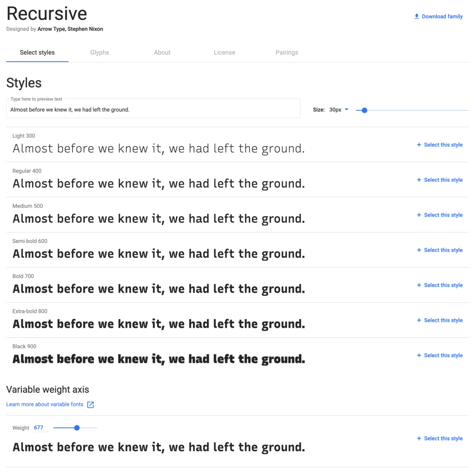Open Learn more about variable fonts link

click(x=45, y=404)
